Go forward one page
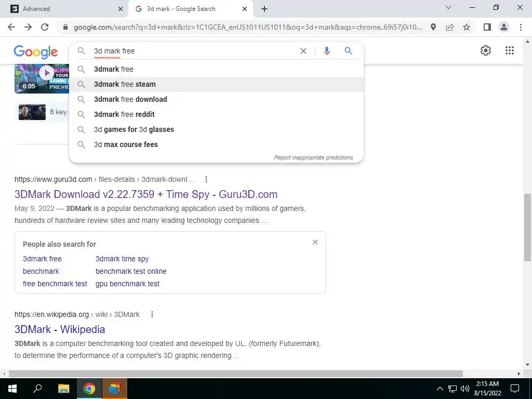 point(28,27)
